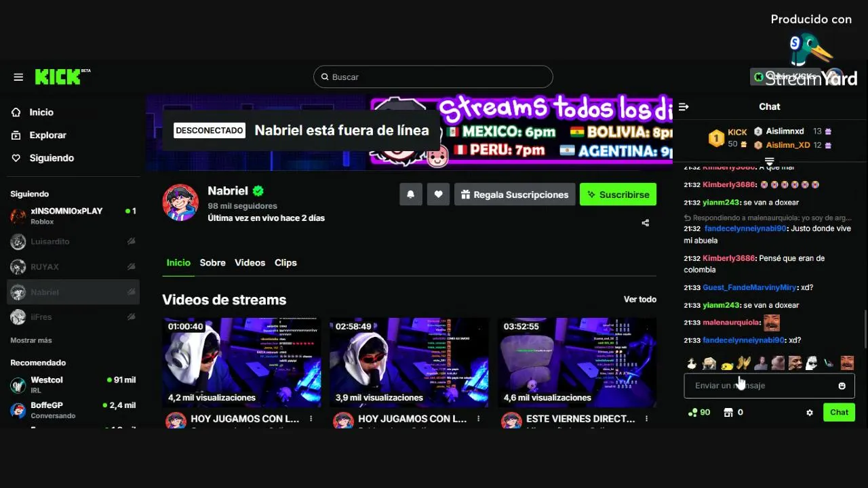Click the offline icon beside Luisardito

click(132, 241)
